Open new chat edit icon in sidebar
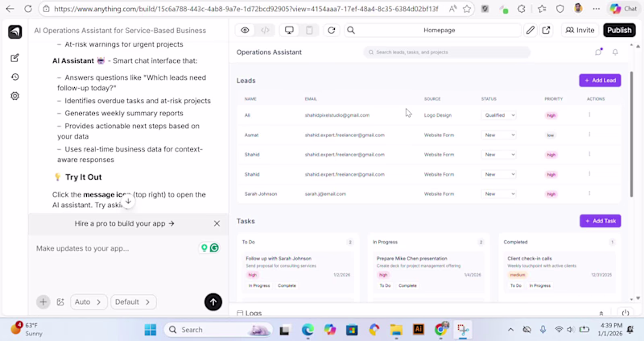Image resolution: width=644 pixels, height=341 pixels. pyautogui.click(x=14, y=58)
